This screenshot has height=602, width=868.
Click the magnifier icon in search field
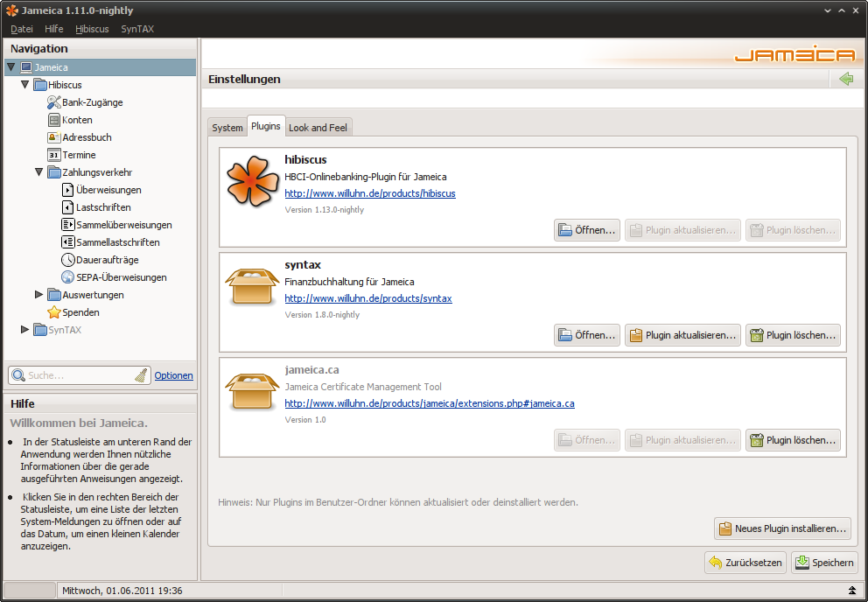point(18,375)
